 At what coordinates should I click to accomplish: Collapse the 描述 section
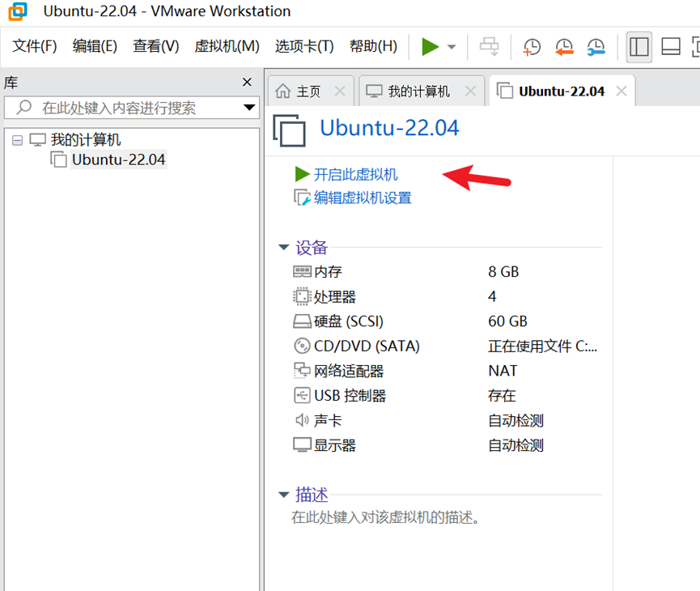click(283, 495)
